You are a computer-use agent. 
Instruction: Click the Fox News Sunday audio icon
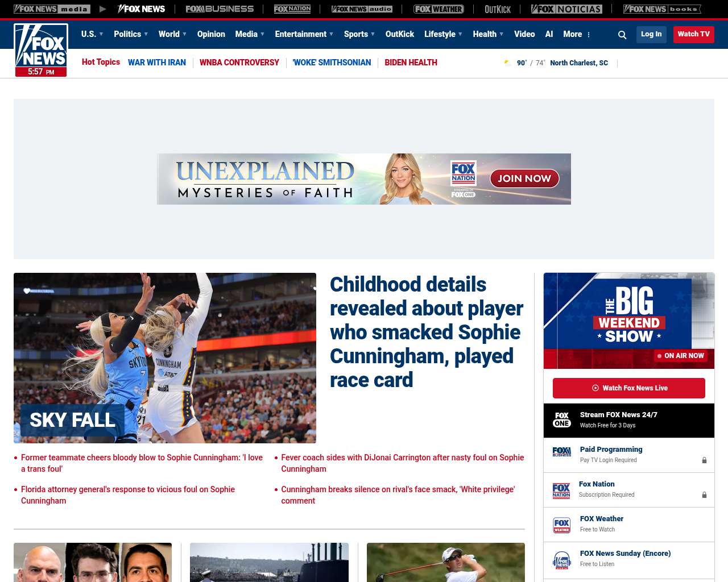[x=562, y=560]
